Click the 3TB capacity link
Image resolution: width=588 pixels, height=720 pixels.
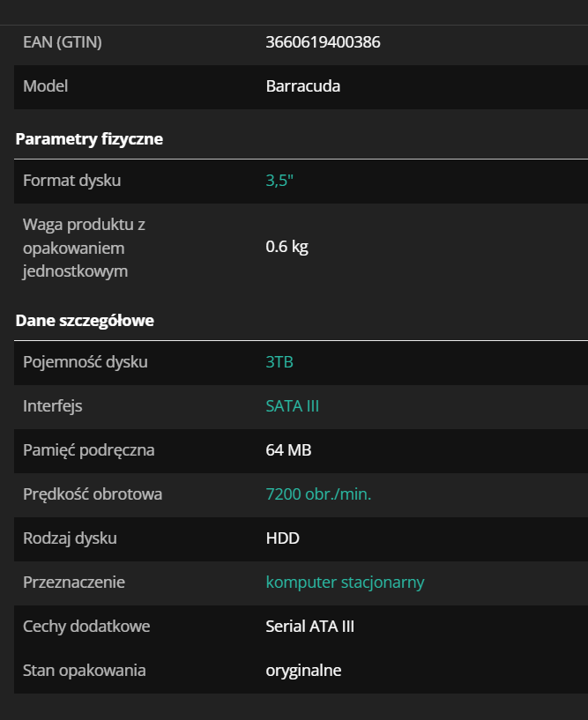point(279,362)
